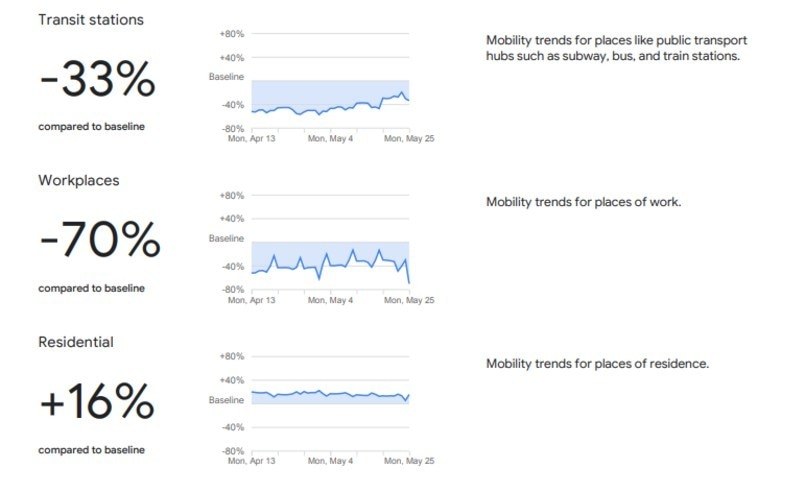
Task: Click the -70% workplaces figure
Action: (x=100, y=239)
